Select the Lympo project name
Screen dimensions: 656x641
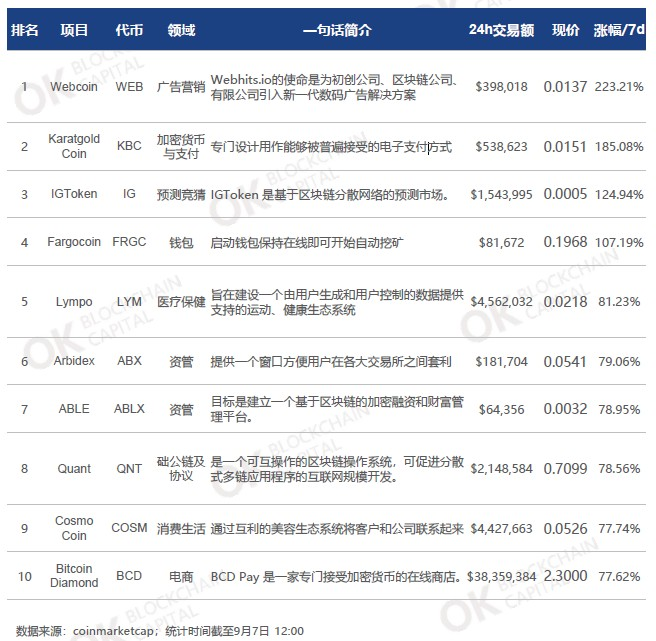pyautogui.click(x=74, y=302)
